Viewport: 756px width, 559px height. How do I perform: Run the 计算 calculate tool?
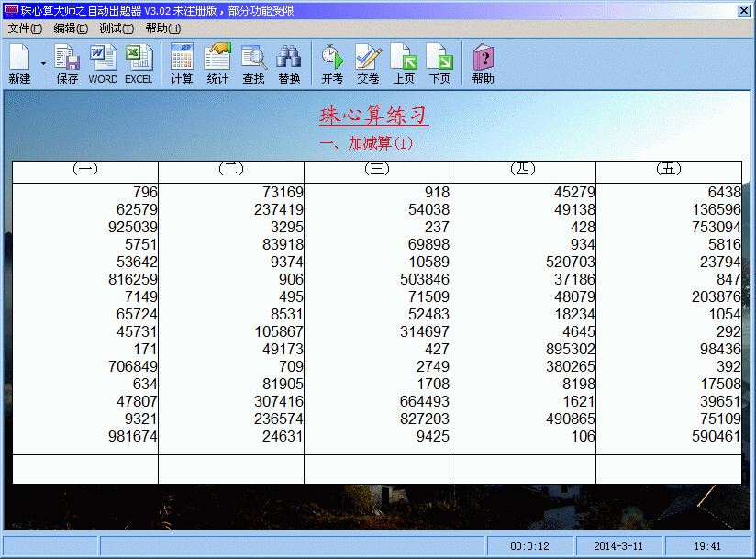click(182, 63)
